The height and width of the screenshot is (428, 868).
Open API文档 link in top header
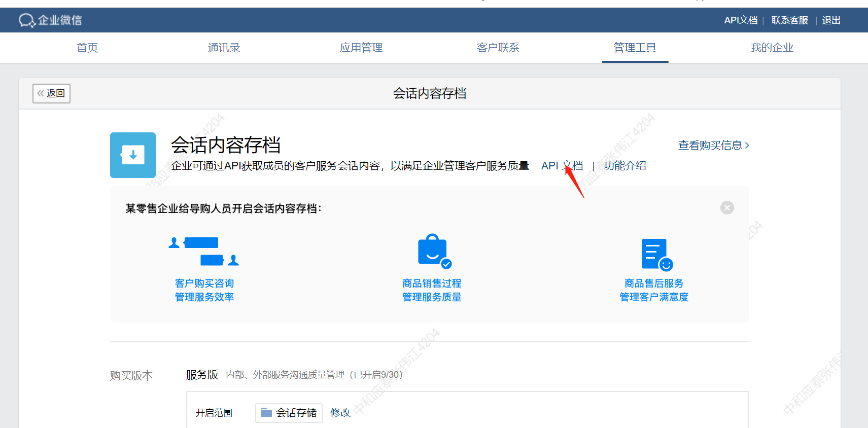[741, 20]
